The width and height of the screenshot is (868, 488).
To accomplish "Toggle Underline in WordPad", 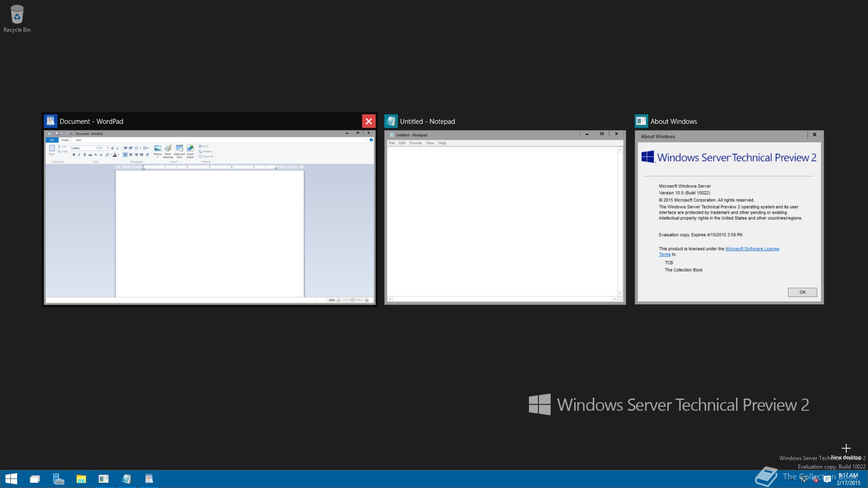I will point(85,155).
